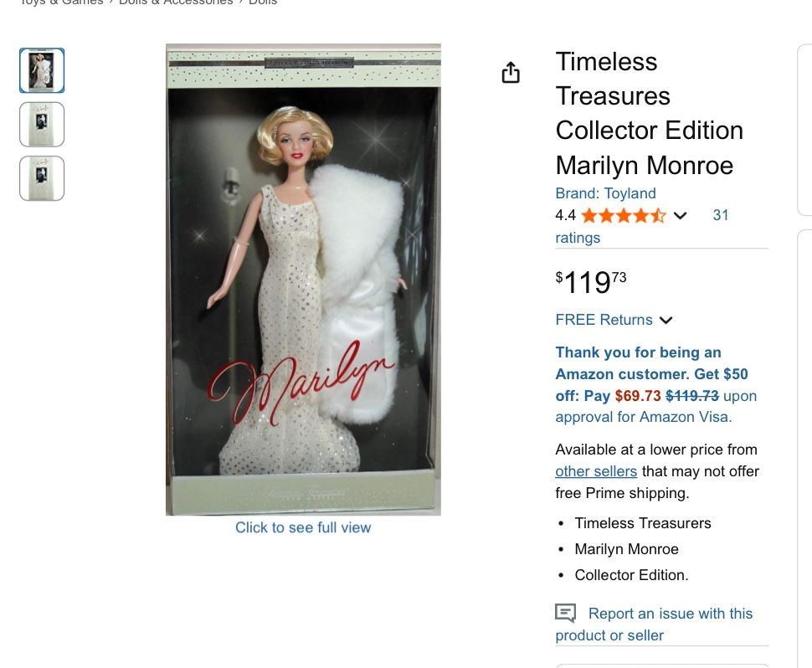Go to Dolls & Accessories breadcrumb

(176, 3)
